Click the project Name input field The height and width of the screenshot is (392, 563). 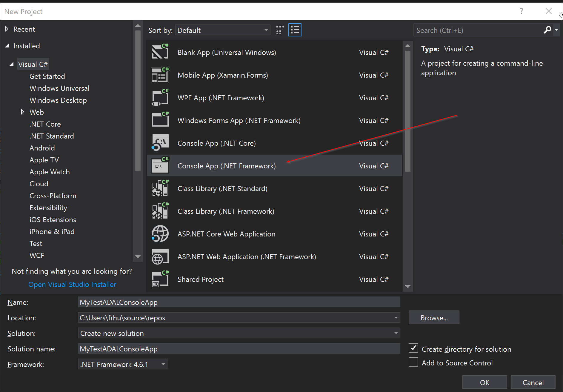coord(239,302)
